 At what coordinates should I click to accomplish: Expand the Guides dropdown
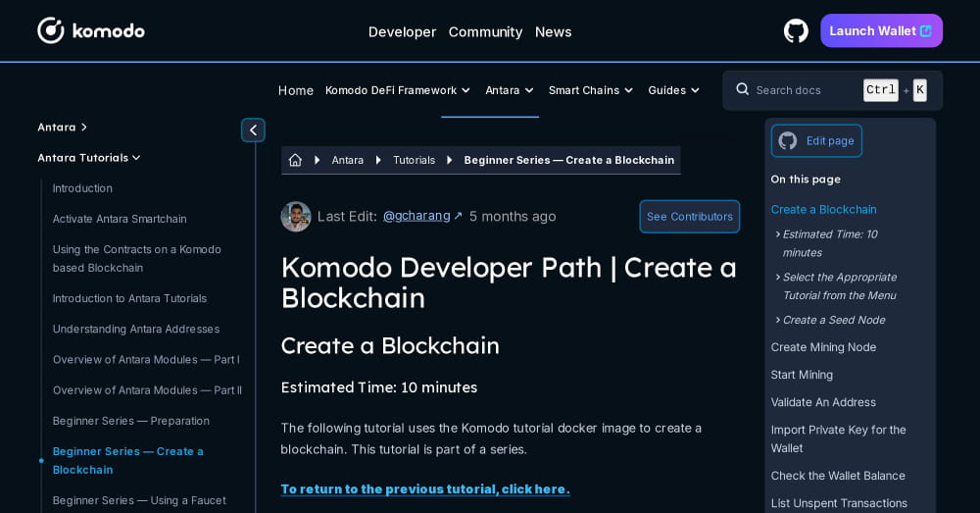click(673, 90)
